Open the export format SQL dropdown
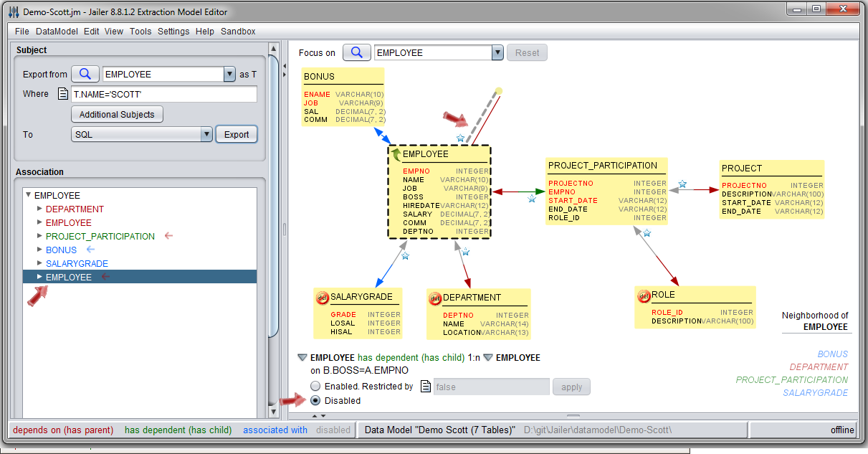Image resolution: width=868 pixels, height=454 pixels. click(206, 134)
